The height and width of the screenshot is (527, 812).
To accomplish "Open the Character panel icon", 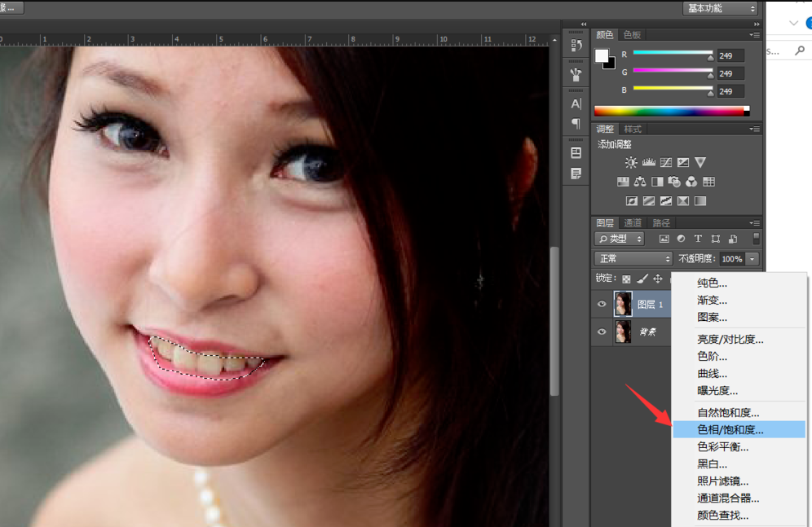I will [x=576, y=103].
